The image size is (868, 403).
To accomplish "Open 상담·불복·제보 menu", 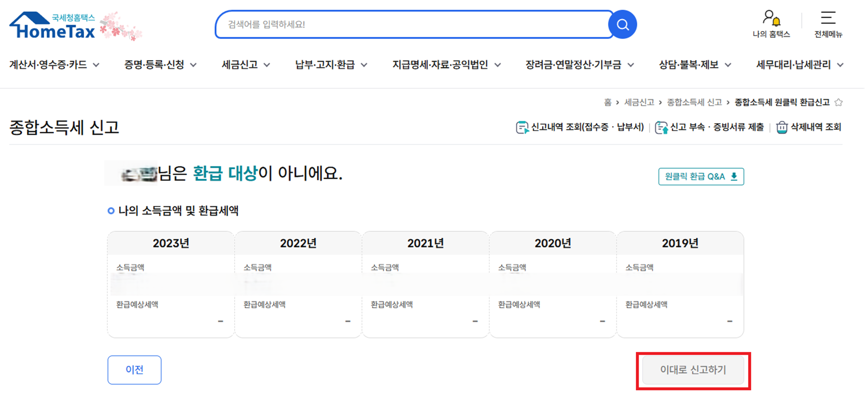I will coord(694,65).
